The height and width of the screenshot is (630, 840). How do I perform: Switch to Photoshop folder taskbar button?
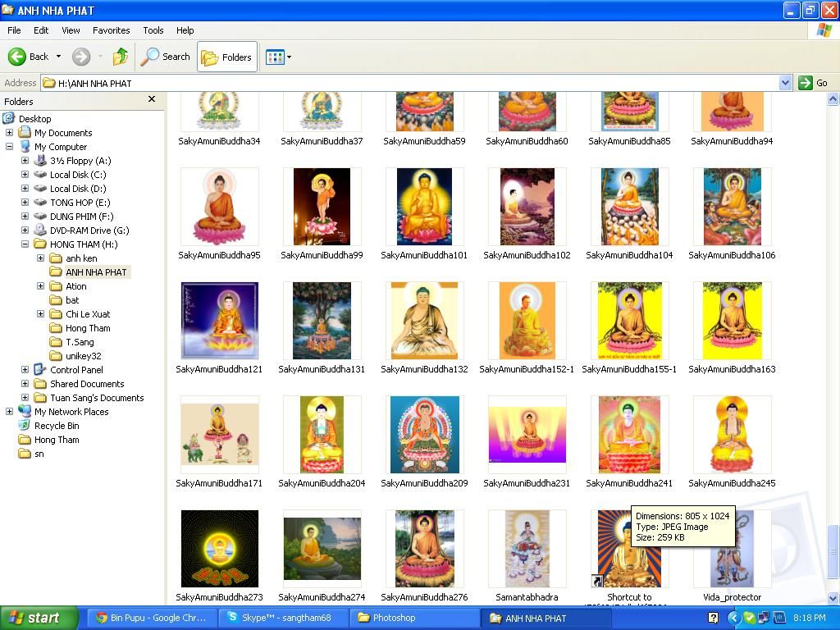414,619
